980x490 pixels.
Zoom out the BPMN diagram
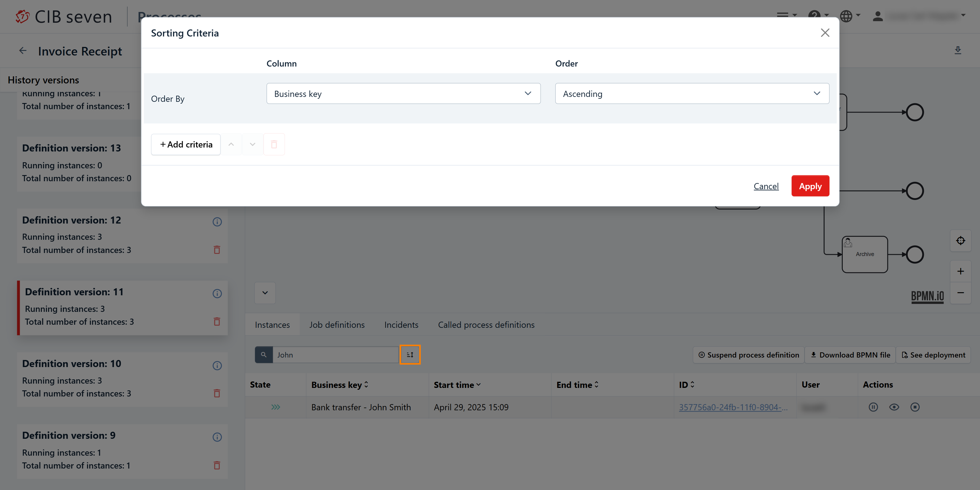[960, 293]
